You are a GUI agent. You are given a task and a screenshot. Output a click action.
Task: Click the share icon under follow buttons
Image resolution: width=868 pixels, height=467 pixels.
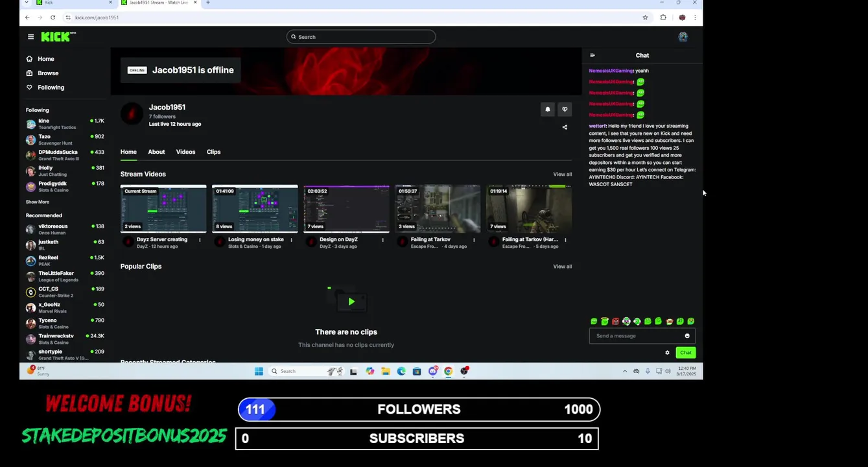(x=565, y=127)
